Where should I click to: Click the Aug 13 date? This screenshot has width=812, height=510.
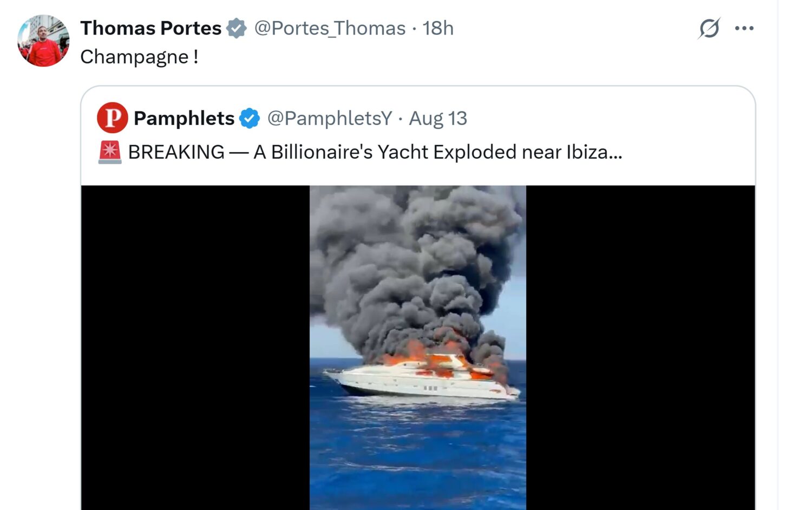coord(438,118)
